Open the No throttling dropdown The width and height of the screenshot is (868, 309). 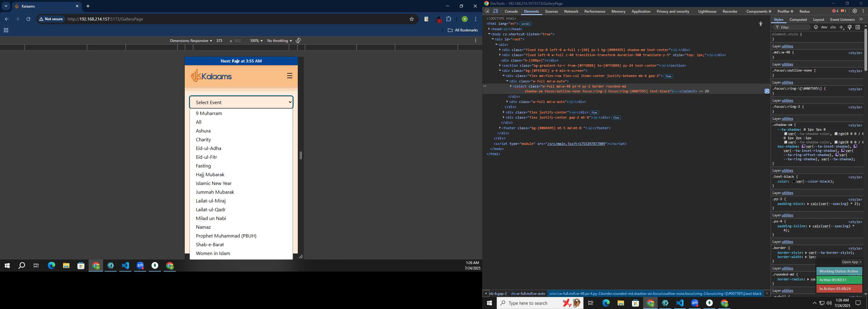coord(279,40)
